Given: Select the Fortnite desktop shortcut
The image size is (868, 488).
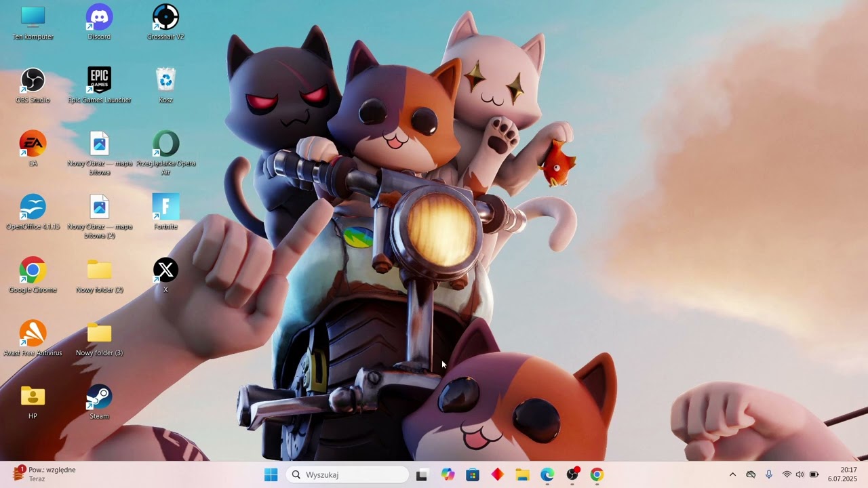Looking at the screenshot, I should click(x=165, y=212).
